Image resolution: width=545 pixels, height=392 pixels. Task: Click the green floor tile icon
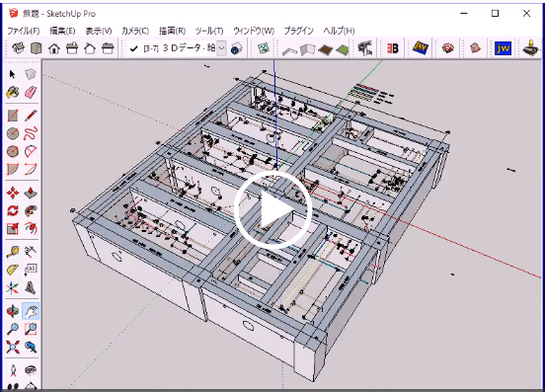pyautogui.click(x=343, y=49)
